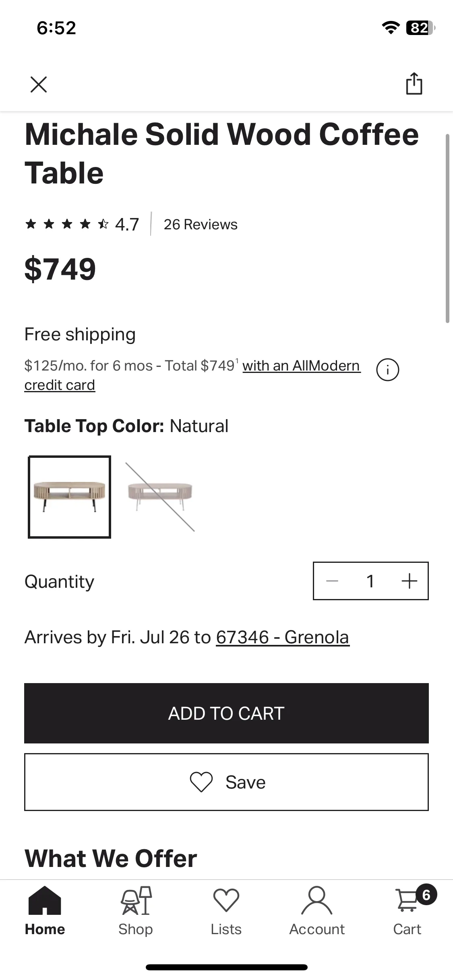This screenshot has width=453, height=980.
Task: Change delivery zip 67346 - Grenola
Action: [x=283, y=637]
